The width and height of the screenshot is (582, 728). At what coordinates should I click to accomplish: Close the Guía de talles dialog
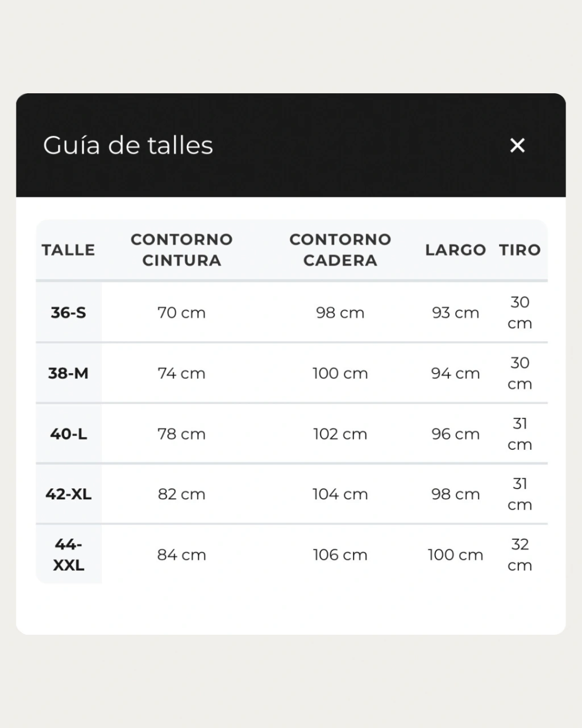pos(517,146)
